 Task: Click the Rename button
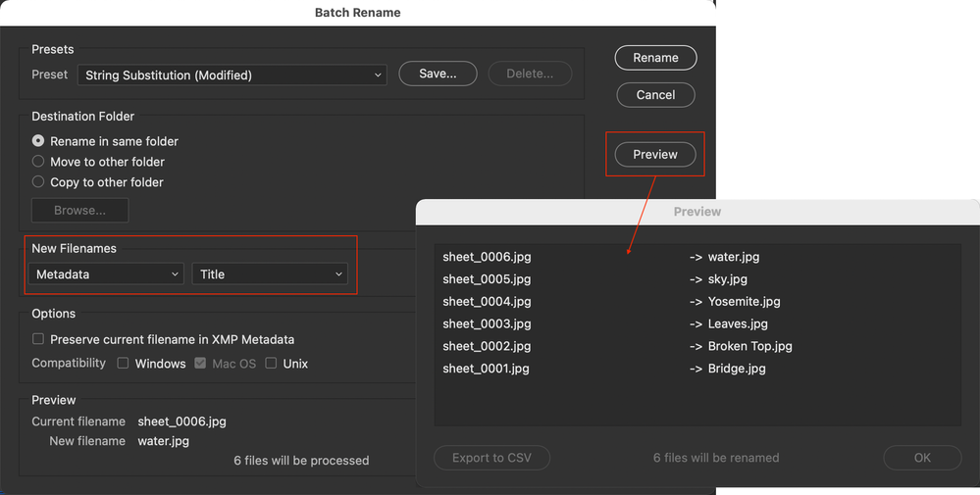pos(655,58)
